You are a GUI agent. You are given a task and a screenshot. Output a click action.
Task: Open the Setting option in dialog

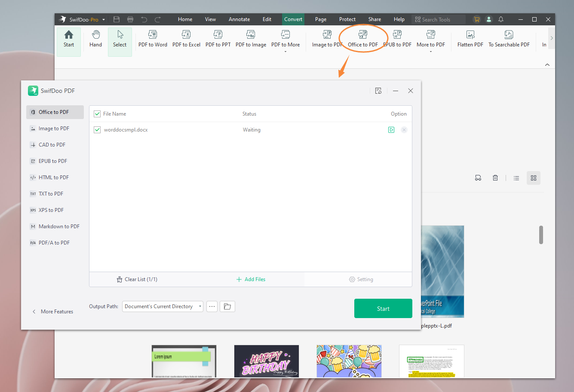point(361,279)
